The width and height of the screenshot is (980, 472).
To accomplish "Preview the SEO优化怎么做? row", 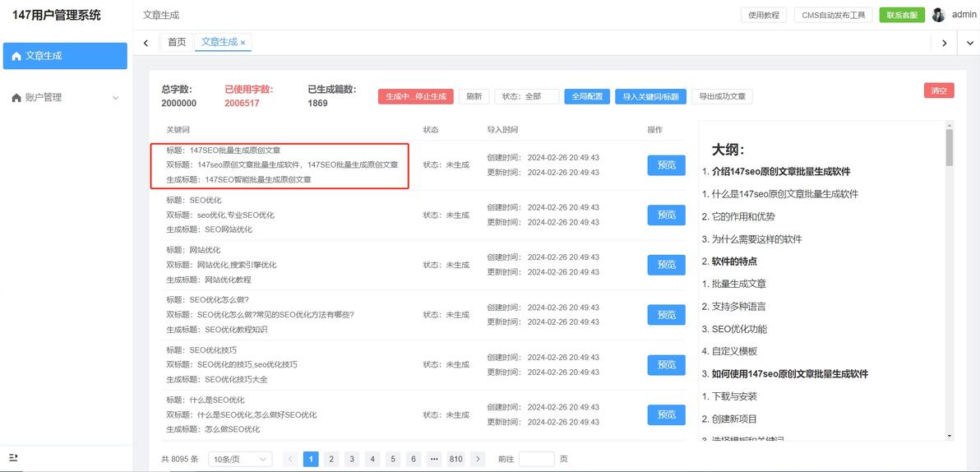I will pyautogui.click(x=666, y=314).
